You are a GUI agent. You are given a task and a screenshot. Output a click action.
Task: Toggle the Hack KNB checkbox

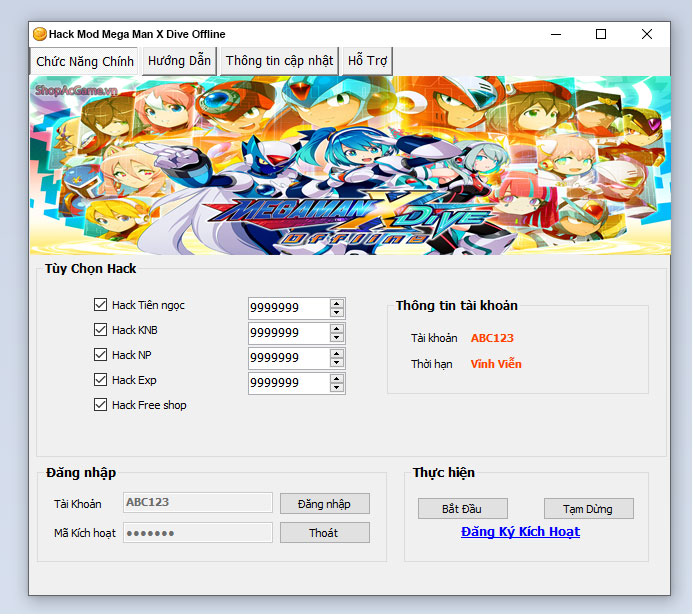pyautogui.click(x=100, y=330)
